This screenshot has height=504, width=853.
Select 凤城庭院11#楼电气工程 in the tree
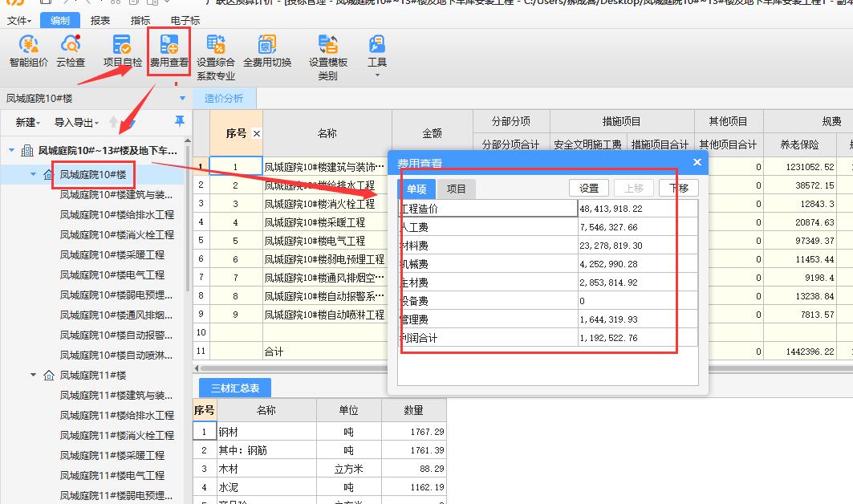[112, 475]
